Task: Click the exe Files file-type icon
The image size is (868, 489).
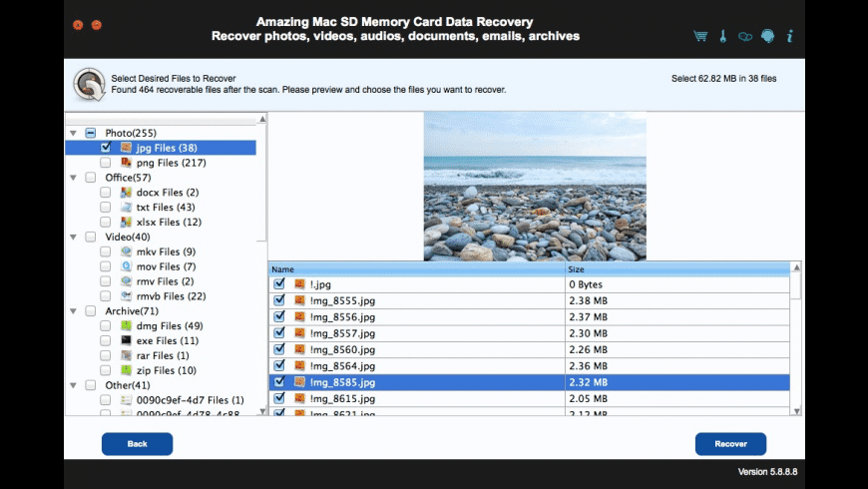Action: [127, 340]
